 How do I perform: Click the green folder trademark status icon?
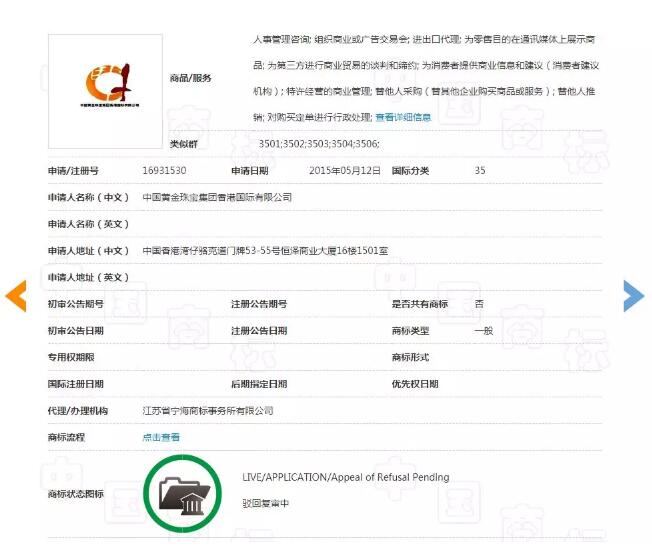182,493
